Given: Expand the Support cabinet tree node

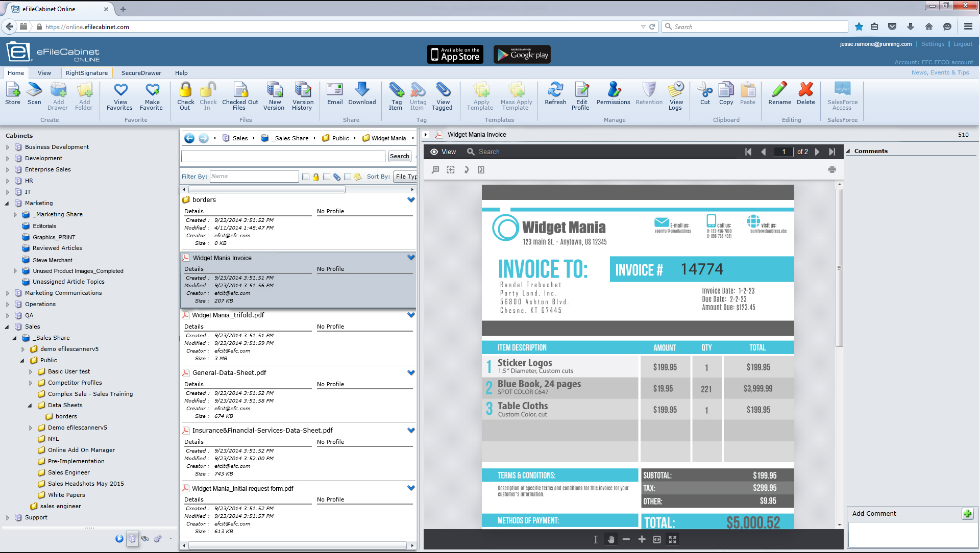Looking at the screenshot, I should (8, 518).
